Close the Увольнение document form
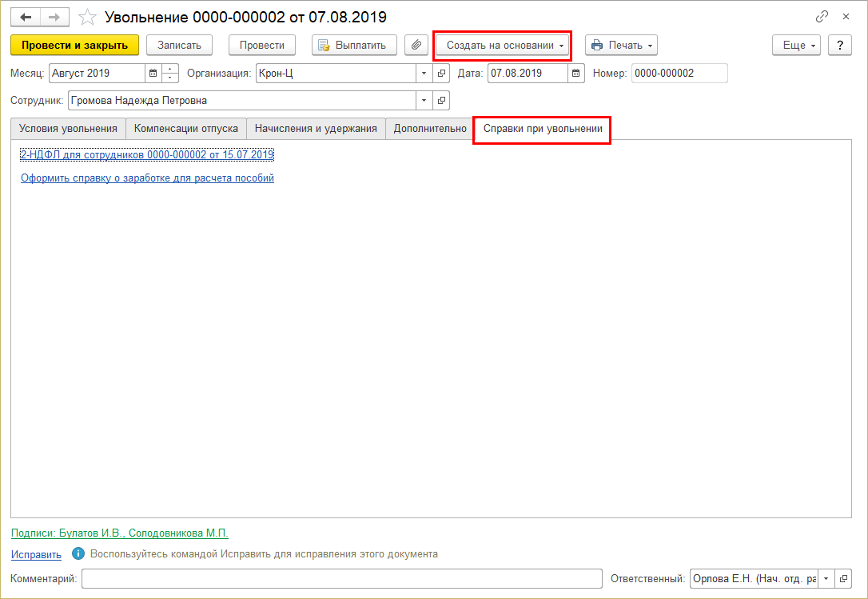This screenshot has width=868, height=599. click(x=846, y=17)
